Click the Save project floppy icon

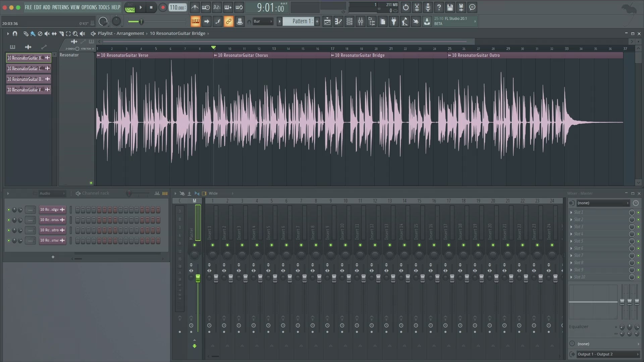tap(450, 7)
